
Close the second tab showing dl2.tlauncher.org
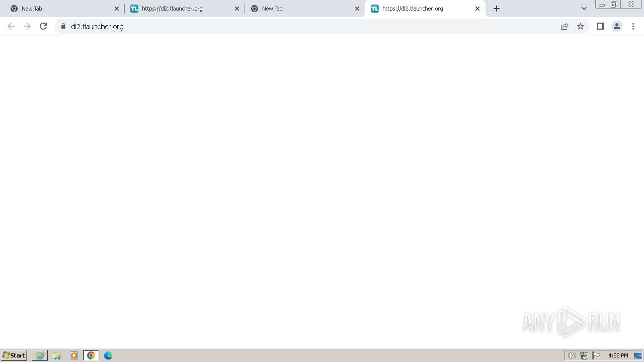(237, 9)
